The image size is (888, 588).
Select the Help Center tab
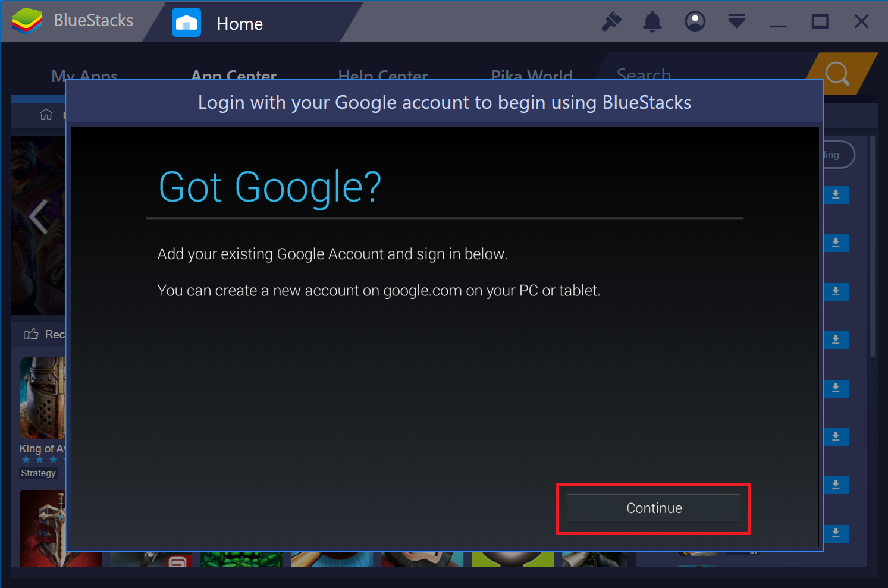tap(383, 75)
